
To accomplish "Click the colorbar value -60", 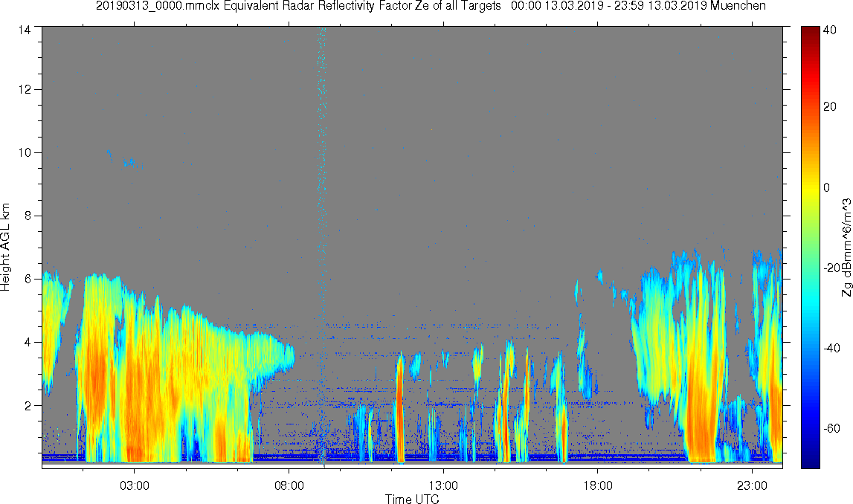I will pos(831,428).
